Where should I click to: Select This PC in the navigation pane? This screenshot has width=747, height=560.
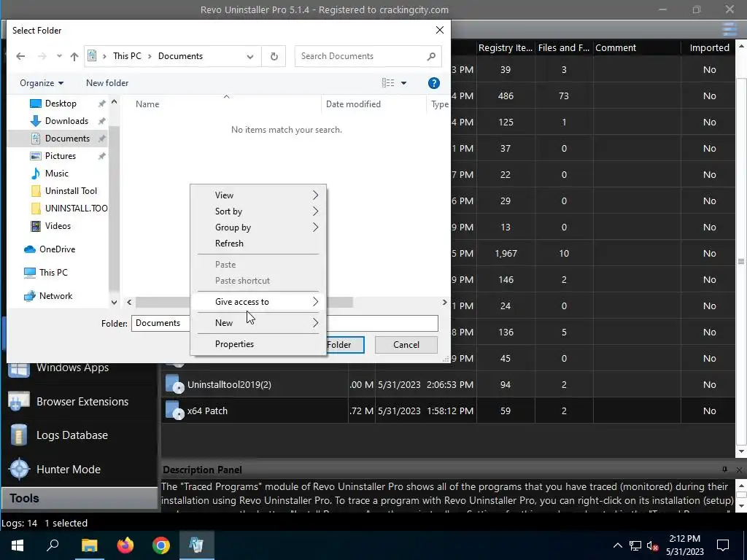point(53,273)
